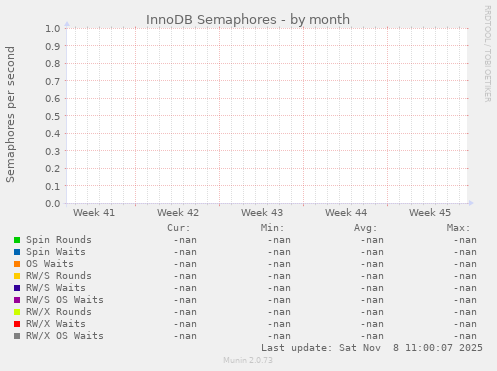Click the 0.0 y-axis value
Viewport: 497px width, 371px height.
[53, 204]
